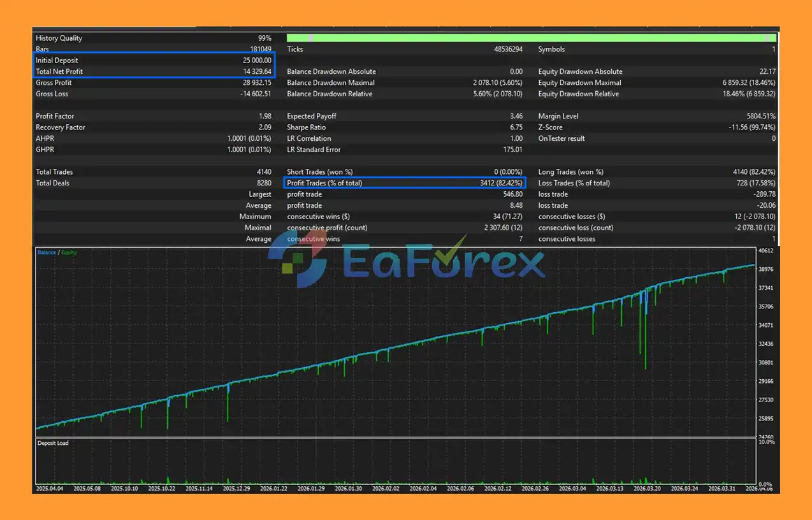
Task: Click the Margin Level value '5804.51%'
Action: click(761, 116)
